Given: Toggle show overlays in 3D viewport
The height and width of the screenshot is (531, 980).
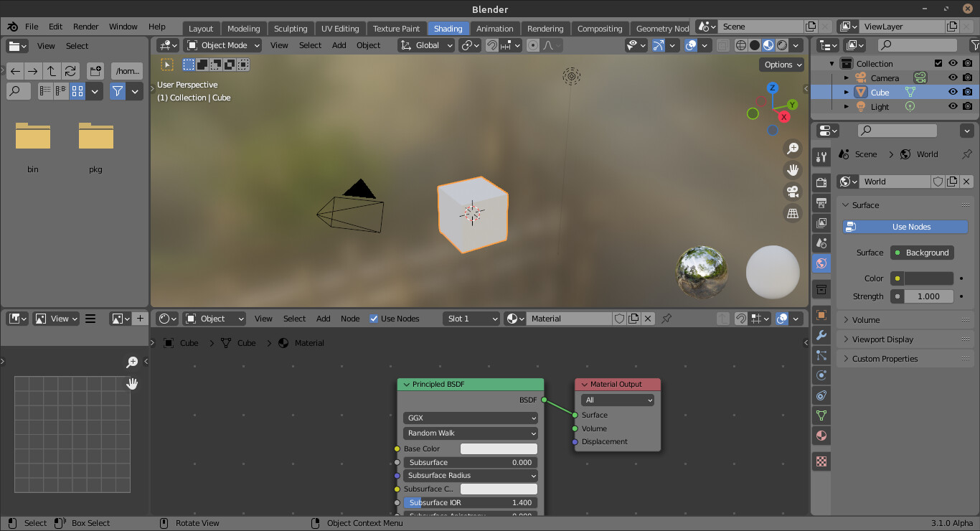Looking at the screenshot, I should pos(691,45).
